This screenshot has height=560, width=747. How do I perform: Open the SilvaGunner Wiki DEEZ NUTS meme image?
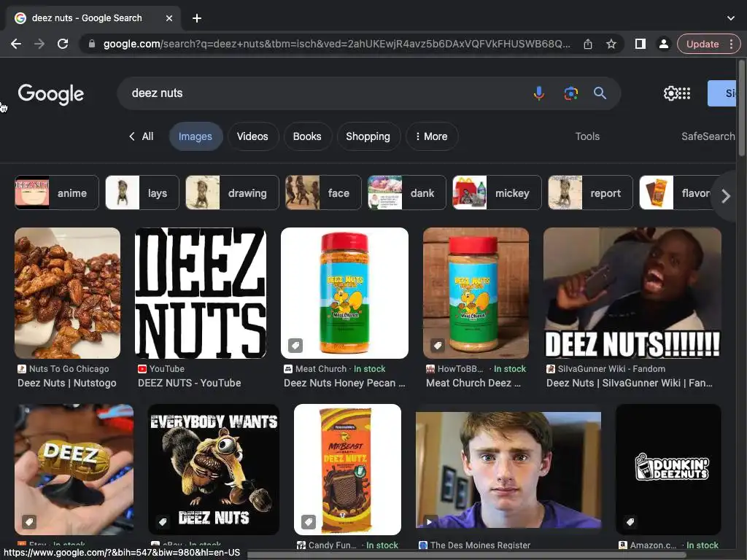coord(632,293)
